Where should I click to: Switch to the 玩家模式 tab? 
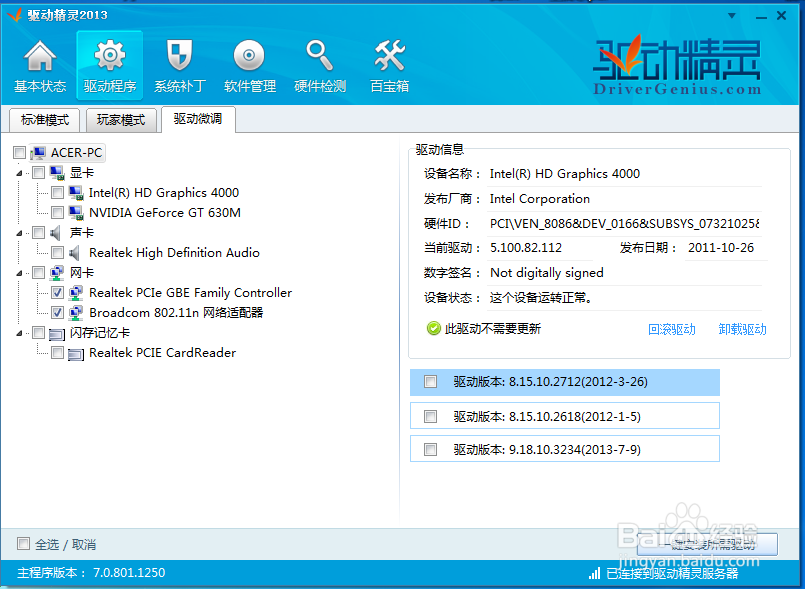[121, 120]
